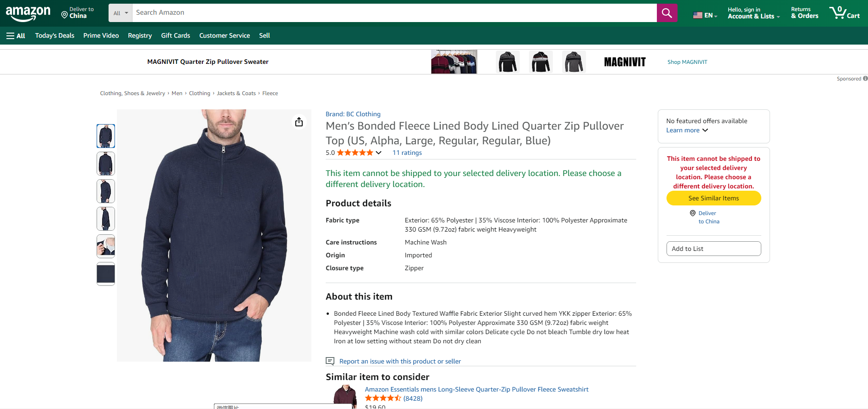The image size is (868, 409).
Task: Expand the EN language selector
Action: pos(705,15)
